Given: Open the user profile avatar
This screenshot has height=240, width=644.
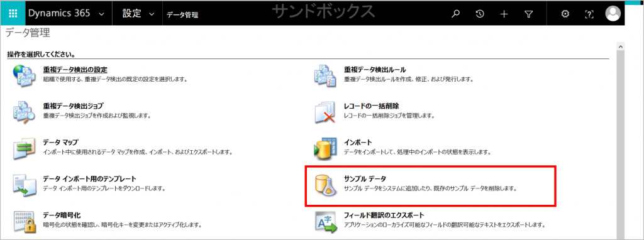Looking at the screenshot, I should 613,14.
